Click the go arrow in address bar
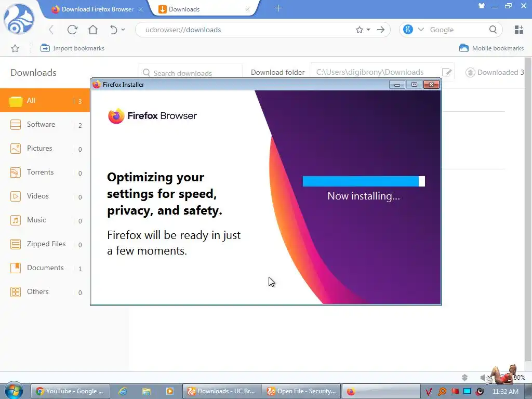The height and width of the screenshot is (399, 532). (x=381, y=30)
